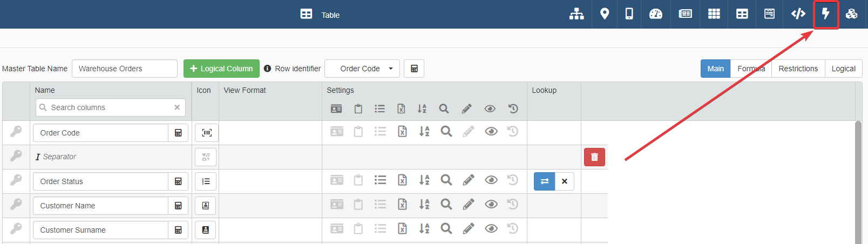The width and height of the screenshot is (868, 244).
Task: Toggle edit pencil for Order Status row
Action: 468,180
